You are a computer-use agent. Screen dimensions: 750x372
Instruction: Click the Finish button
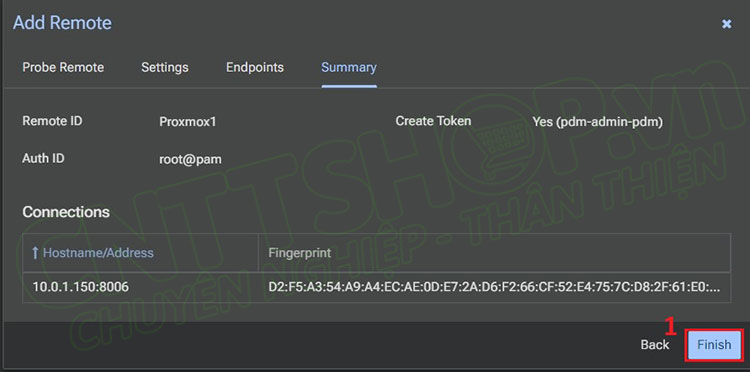coord(714,344)
